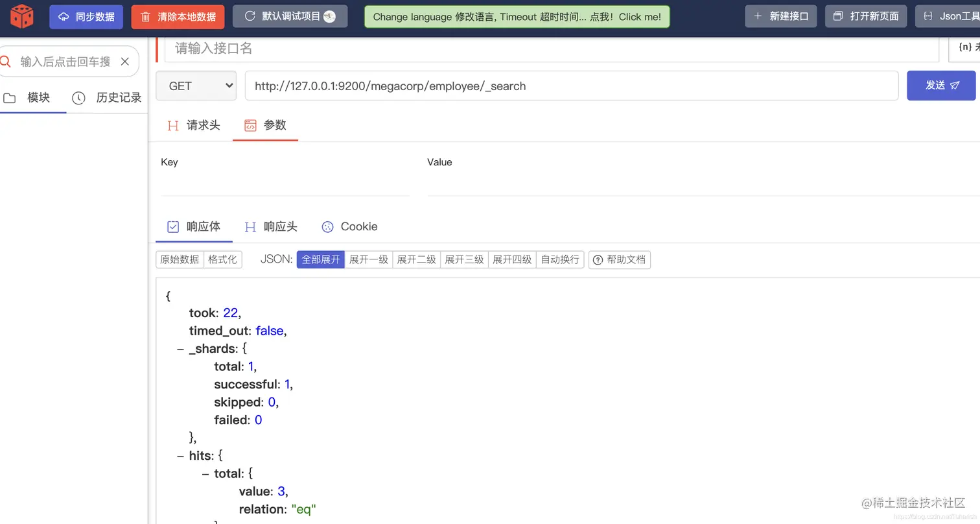Click the 请输入接口名 name field
Image resolution: width=980 pixels, height=524 pixels.
coord(551,49)
